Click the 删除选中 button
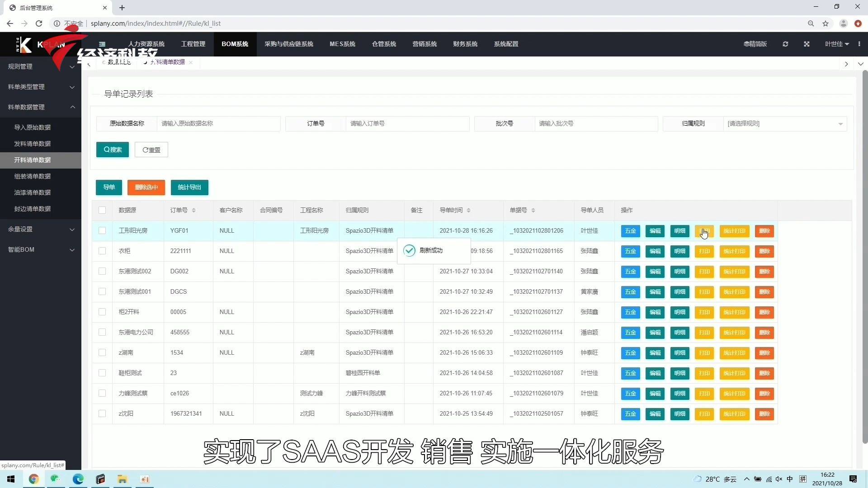Image resolution: width=868 pixels, height=488 pixels. pos(146,187)
